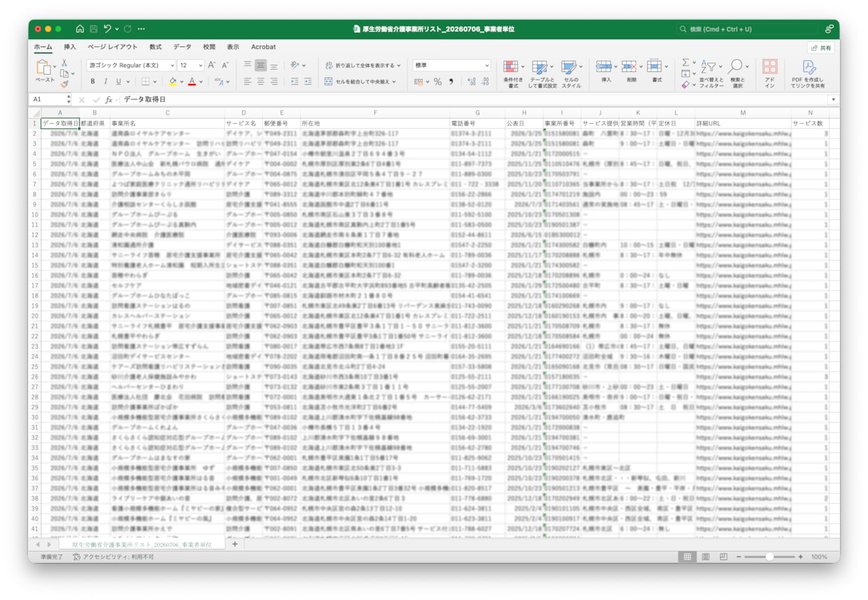Expand the formula bar chevron
The image size is (868, 600).
pos(833,100)
